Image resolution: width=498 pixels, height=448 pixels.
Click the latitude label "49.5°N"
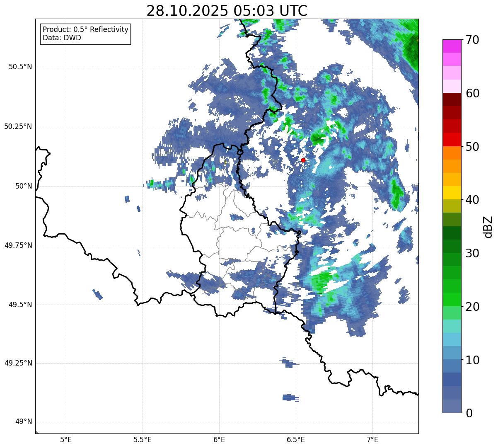20,305
